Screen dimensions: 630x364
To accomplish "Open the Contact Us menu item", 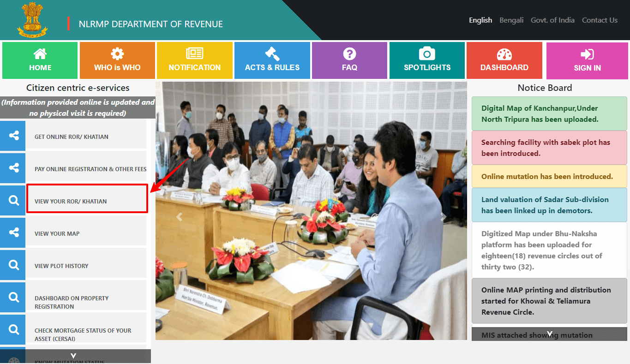I will [600, 20].
